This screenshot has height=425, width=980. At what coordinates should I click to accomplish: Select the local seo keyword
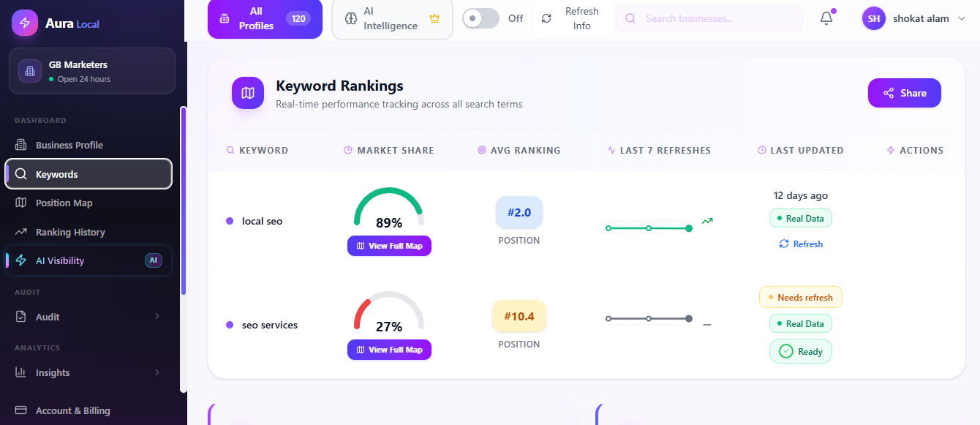(x=262, y=221)
